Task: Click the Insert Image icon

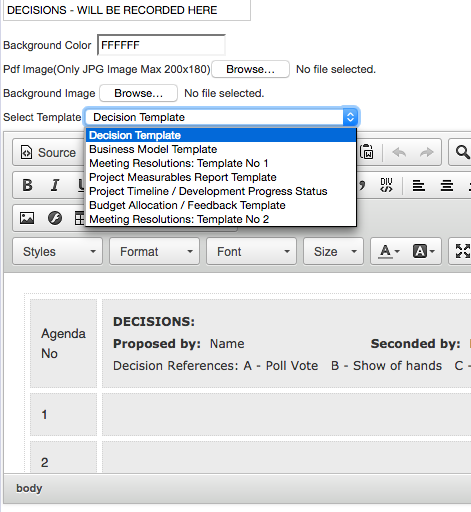Action: [27, 218]
